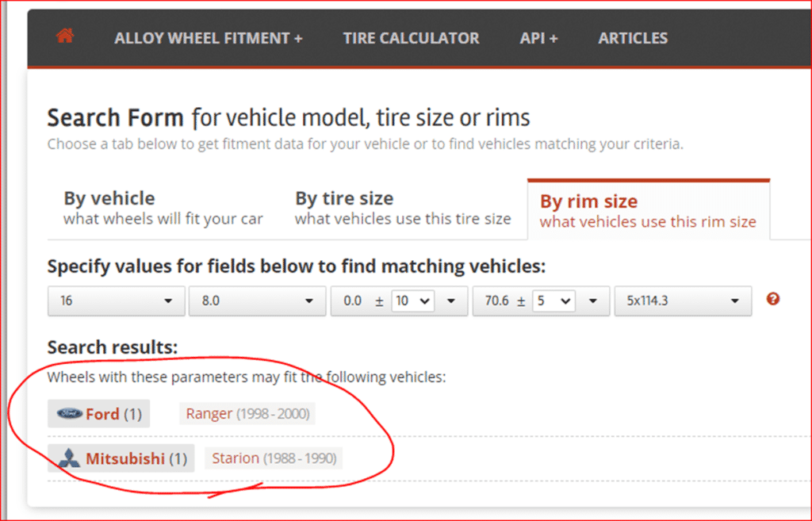Open the 5x114.3 bolt pattern dropdown

(683, 301)
